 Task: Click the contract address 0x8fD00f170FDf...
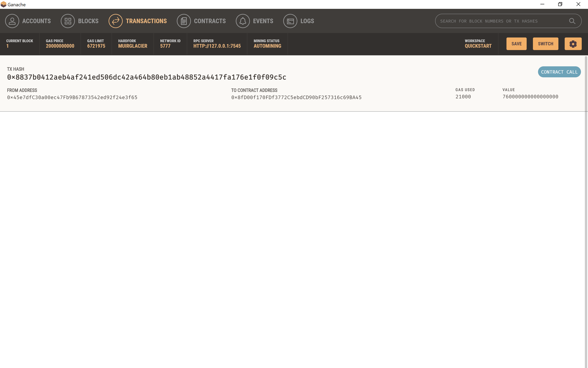point(296,97)
